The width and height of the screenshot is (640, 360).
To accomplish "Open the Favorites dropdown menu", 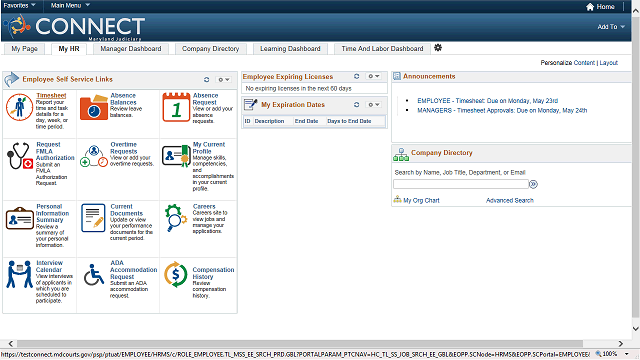I will coord(19,5).
